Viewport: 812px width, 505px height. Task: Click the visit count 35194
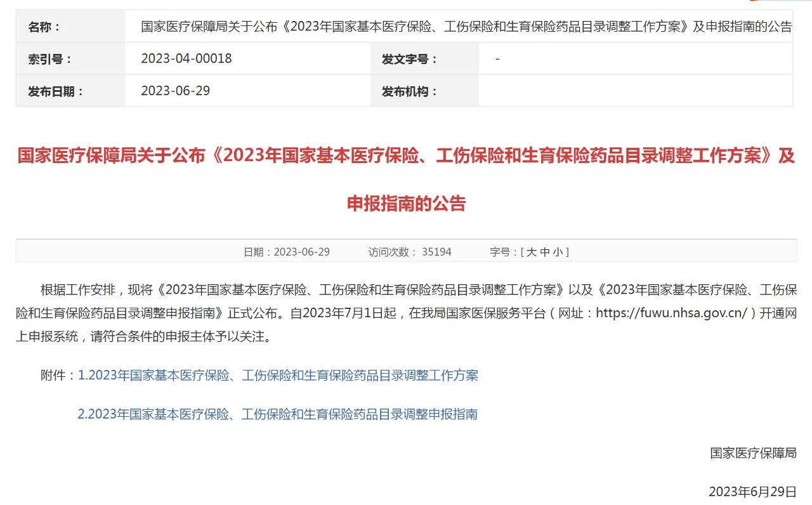tap(436, 252)
